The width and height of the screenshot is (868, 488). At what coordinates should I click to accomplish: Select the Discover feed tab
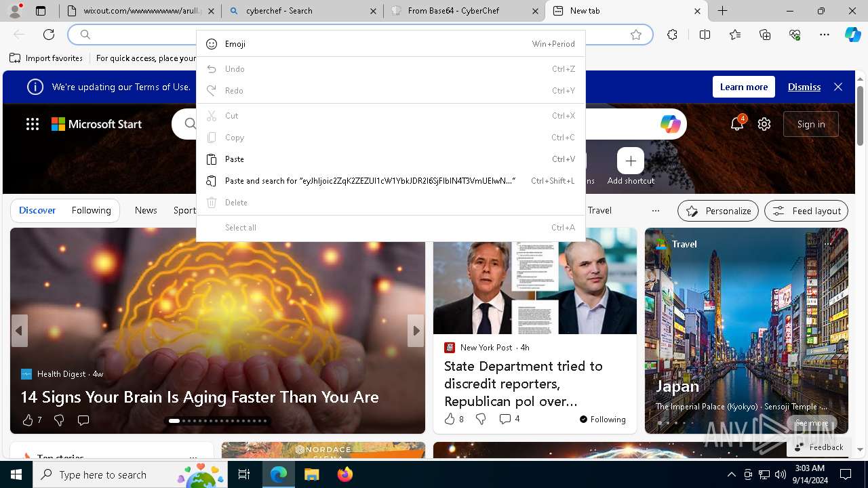[37, 210]
